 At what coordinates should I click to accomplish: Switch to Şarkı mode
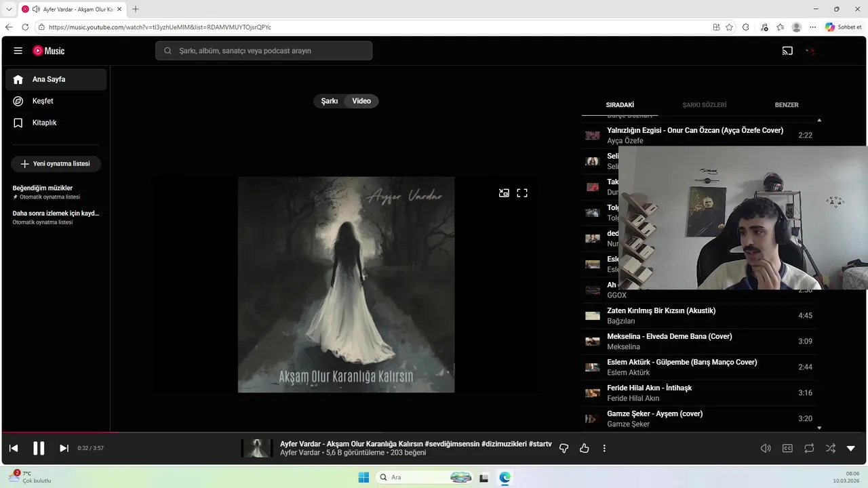click(x=330, y=101)
